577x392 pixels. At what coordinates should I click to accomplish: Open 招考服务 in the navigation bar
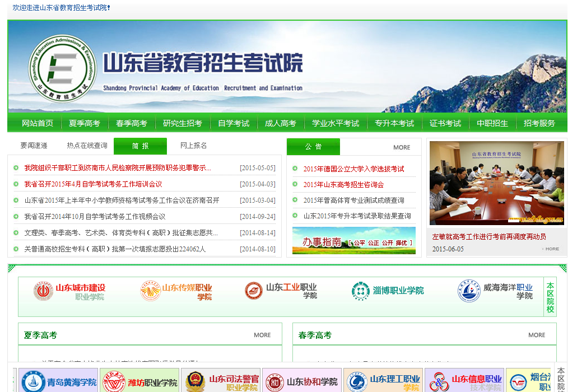(x=539, y=123)
